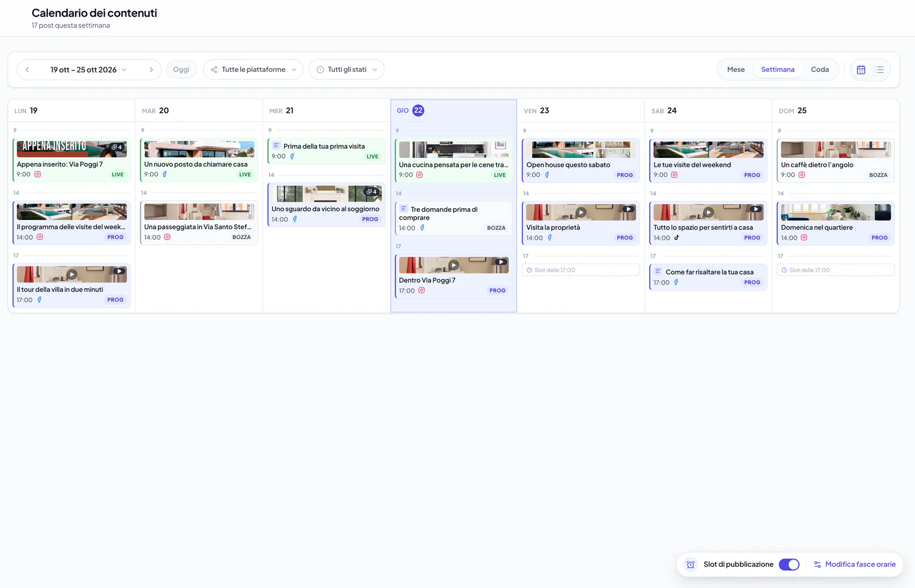Open the 'Una passeggiata in Via Santo Stef...' post thumbnail
This screenshot has height=588, width=915.
click(x=199, y=212)
